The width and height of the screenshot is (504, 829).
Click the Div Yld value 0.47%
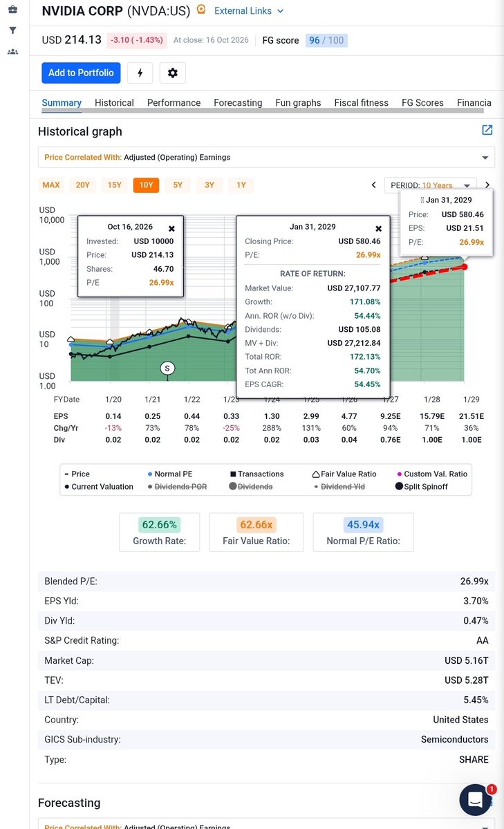(x=476, y=621)
